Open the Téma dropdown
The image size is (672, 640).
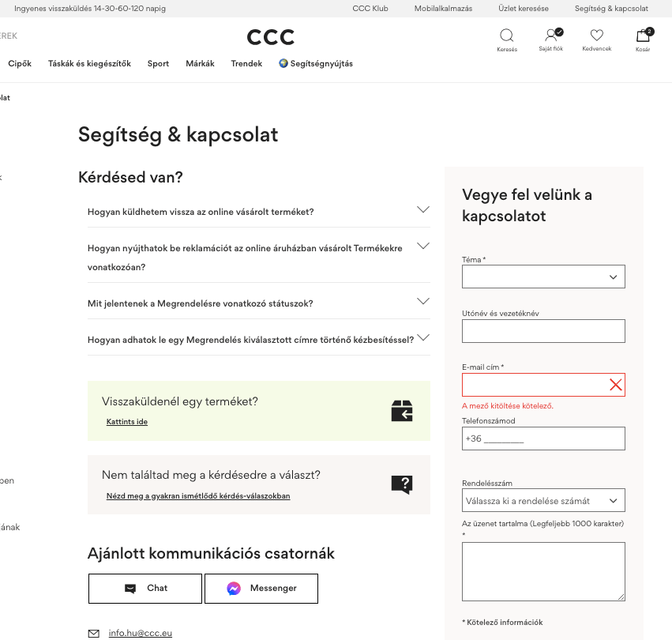[x=543, y=277]
